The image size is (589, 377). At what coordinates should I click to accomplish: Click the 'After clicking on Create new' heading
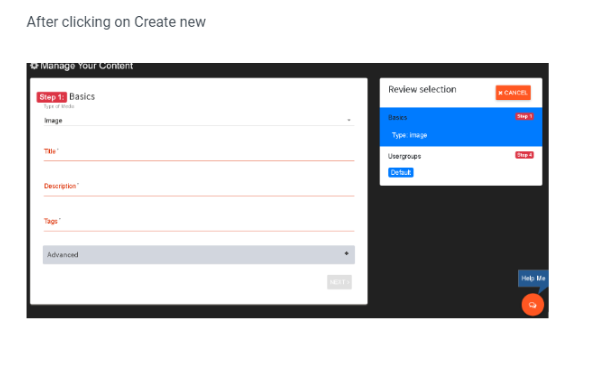[116, 22]
